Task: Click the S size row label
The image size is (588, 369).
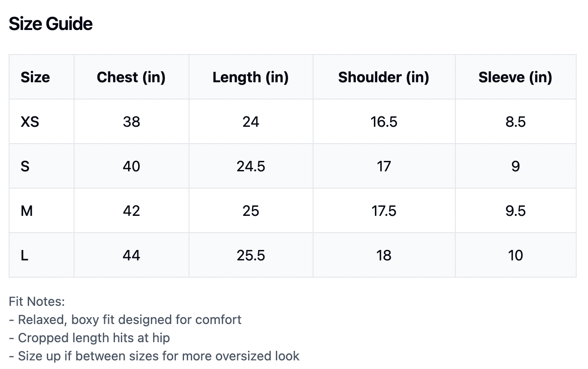Action: pyautogui.click(x=25, y=166)
